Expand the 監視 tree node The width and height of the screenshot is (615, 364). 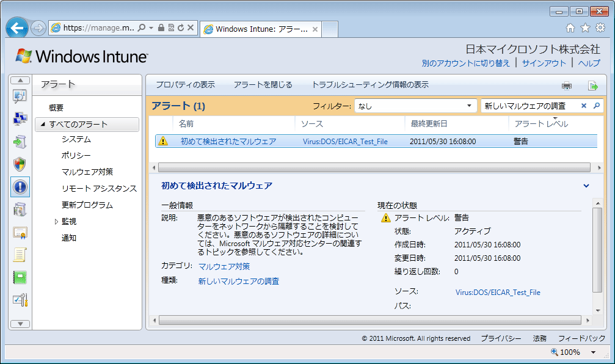pyautogui.click(x=56, y=222)
